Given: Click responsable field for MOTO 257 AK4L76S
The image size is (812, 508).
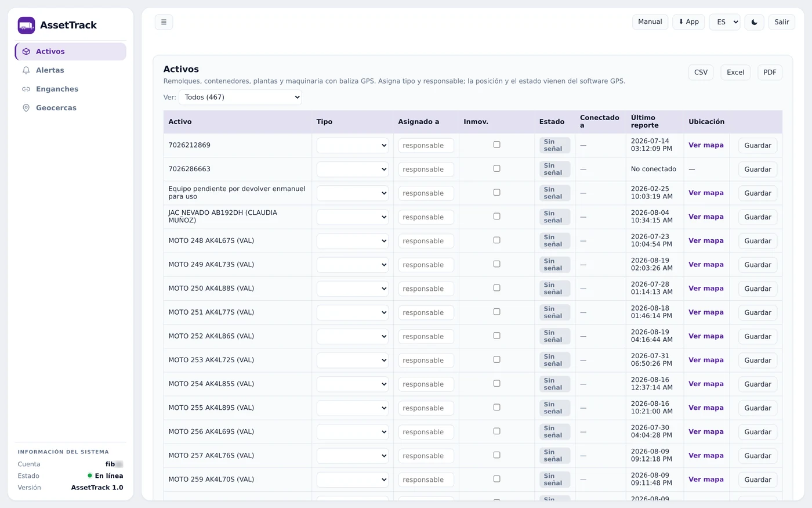Looking at the screenshot, I should (426, 456).
